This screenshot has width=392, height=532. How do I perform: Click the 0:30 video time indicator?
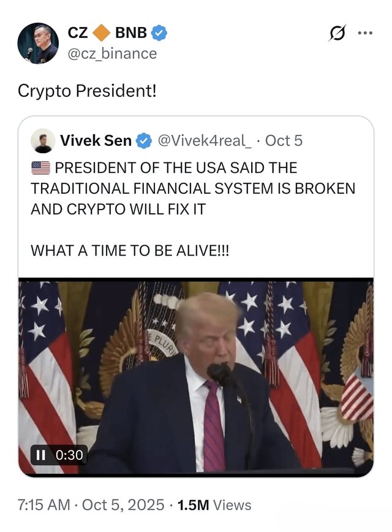click(x=69, y=455)
